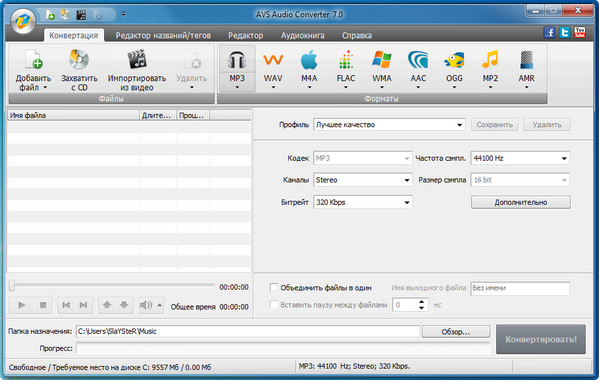This screenshot has height=380, width=599.
Task: Open the Битрейт 320 Kbps dropdown
Action: (363, 202)
